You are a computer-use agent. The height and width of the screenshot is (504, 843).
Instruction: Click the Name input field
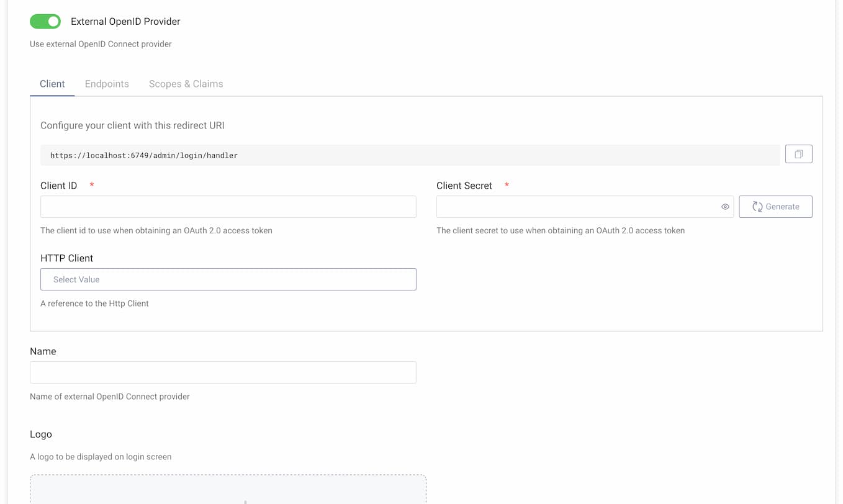[223, 372]
